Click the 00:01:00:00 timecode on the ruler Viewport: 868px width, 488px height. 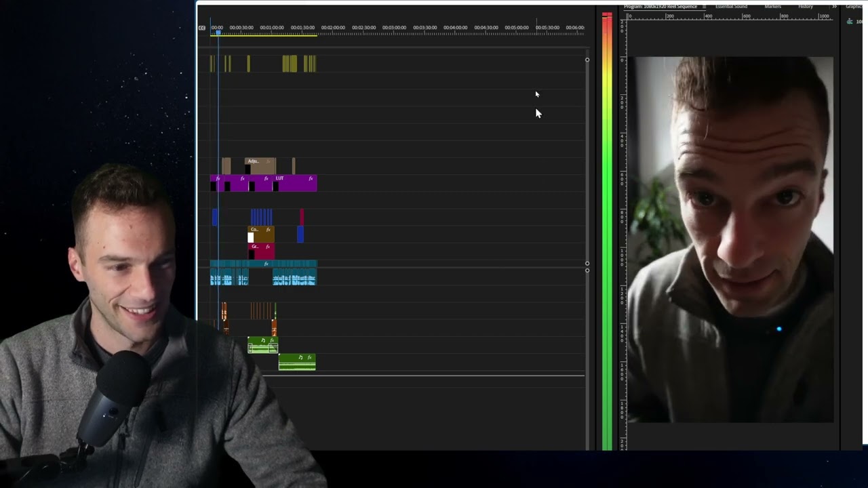click(272, 28)
